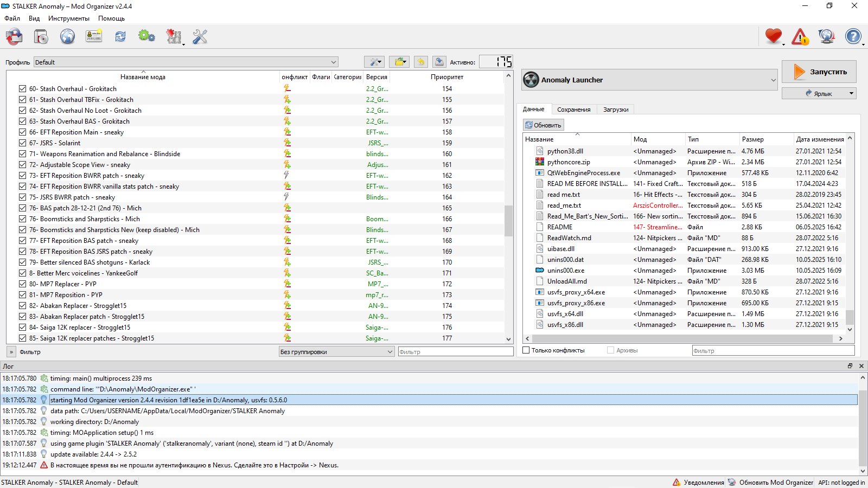This screenshot has width=868, height=488.
Task: Enable the Только конфликты checkbox
Action: 526,350
